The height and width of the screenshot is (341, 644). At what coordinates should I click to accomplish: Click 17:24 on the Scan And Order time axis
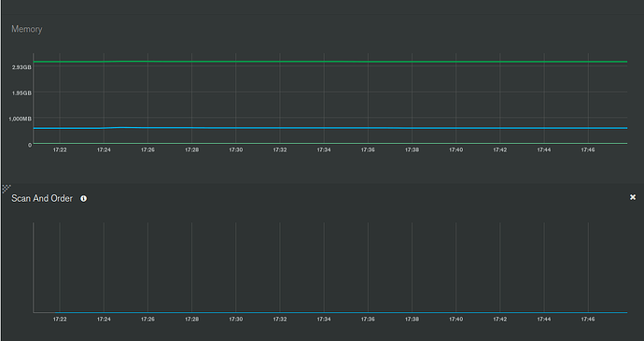[104, 320]
